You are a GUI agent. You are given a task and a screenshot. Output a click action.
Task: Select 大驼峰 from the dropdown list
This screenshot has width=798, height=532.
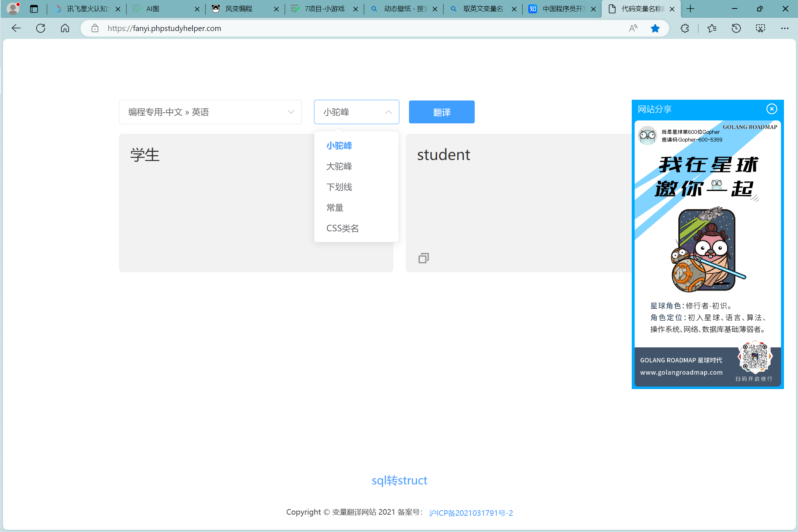(339, 166)
